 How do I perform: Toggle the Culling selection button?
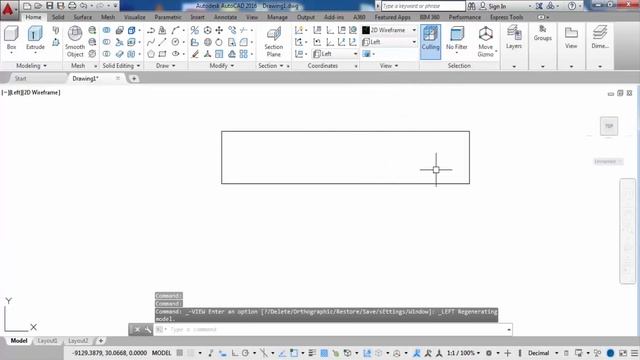[x=430, y=42]
